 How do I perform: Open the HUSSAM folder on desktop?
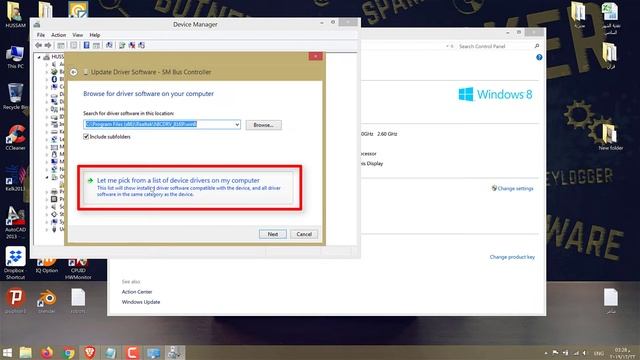tap(16, 15)
